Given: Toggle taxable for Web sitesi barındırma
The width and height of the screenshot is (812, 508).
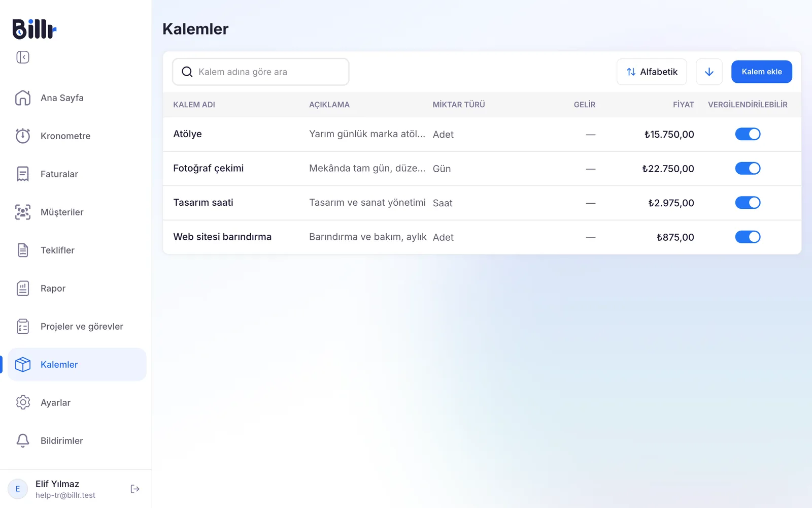Looking at the screenshot, I should 748,237.
